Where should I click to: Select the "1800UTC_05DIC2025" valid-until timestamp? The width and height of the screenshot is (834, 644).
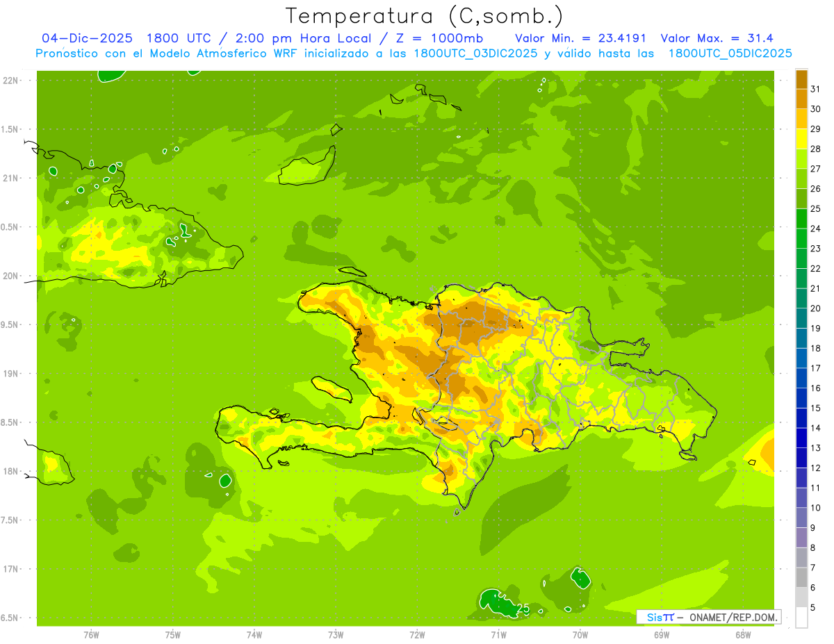pos(730,53)
